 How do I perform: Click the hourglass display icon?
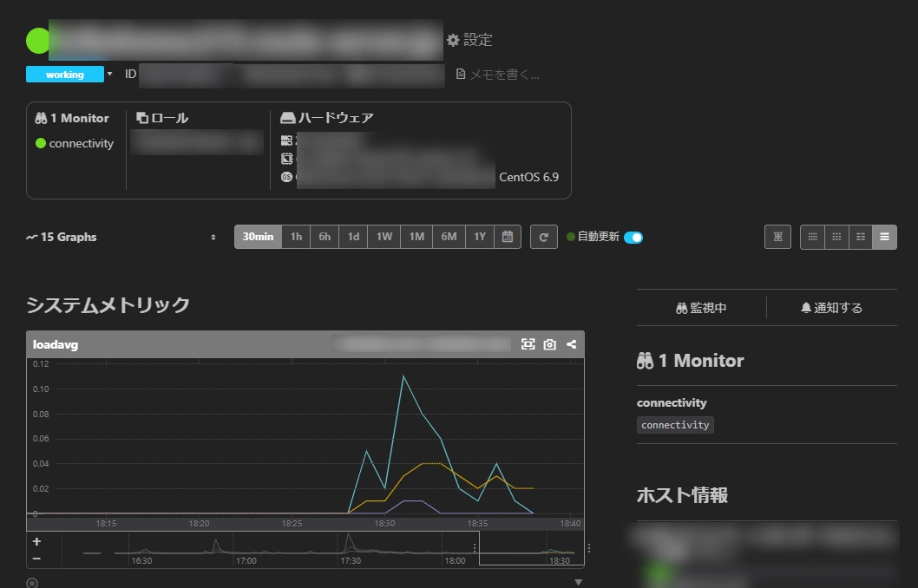777,237
